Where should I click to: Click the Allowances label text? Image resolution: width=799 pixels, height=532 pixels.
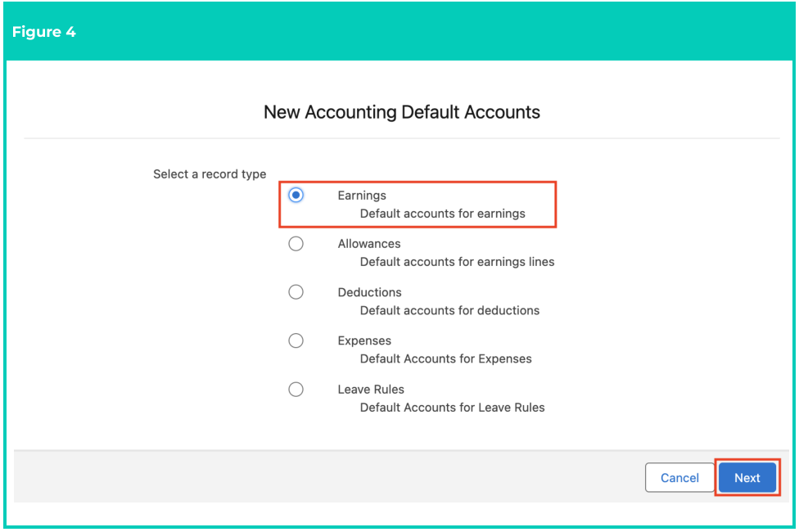pyautogui.click(x=369, y=244)
